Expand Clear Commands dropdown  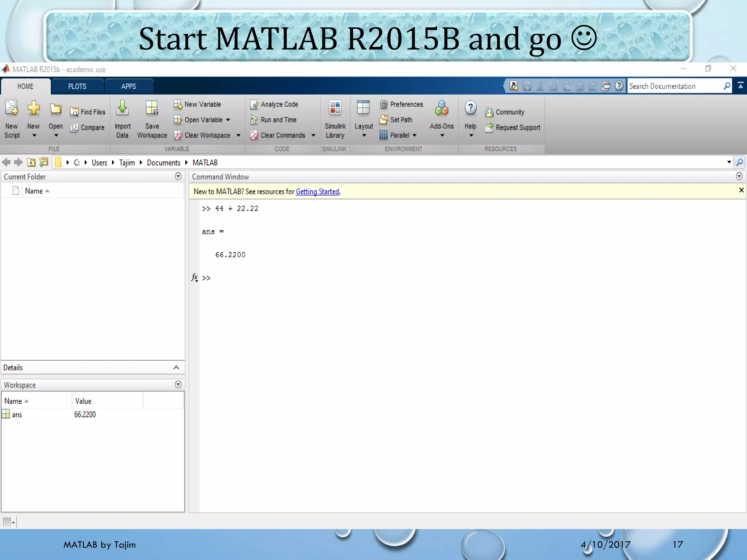point(313,135)
